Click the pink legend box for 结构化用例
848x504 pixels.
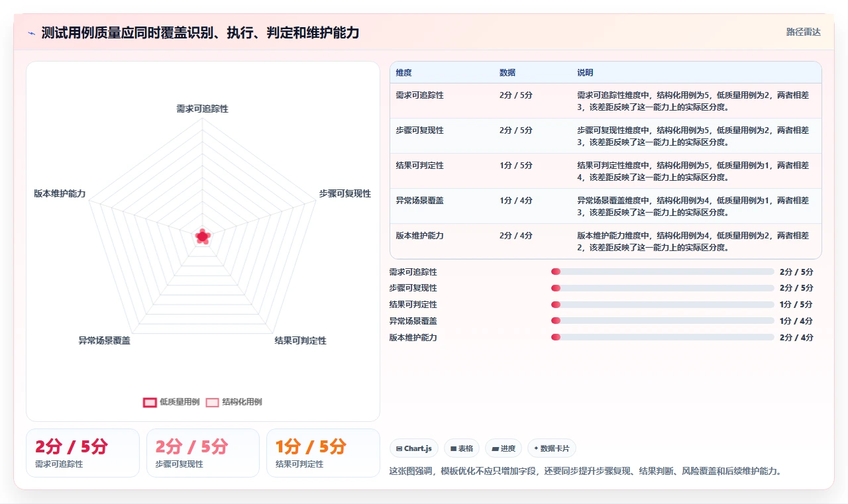pyautogui.click(x=212, y=402)
